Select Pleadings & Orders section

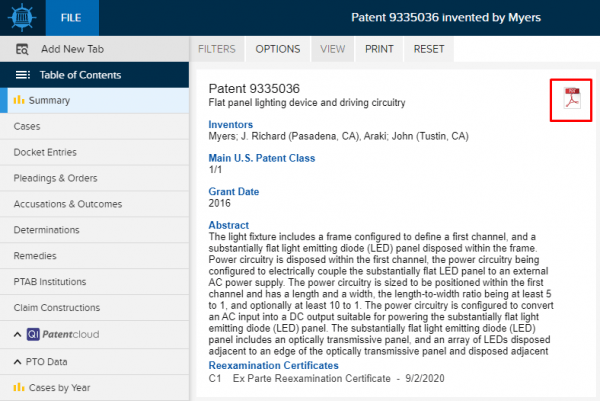click(x=56, y=178)
